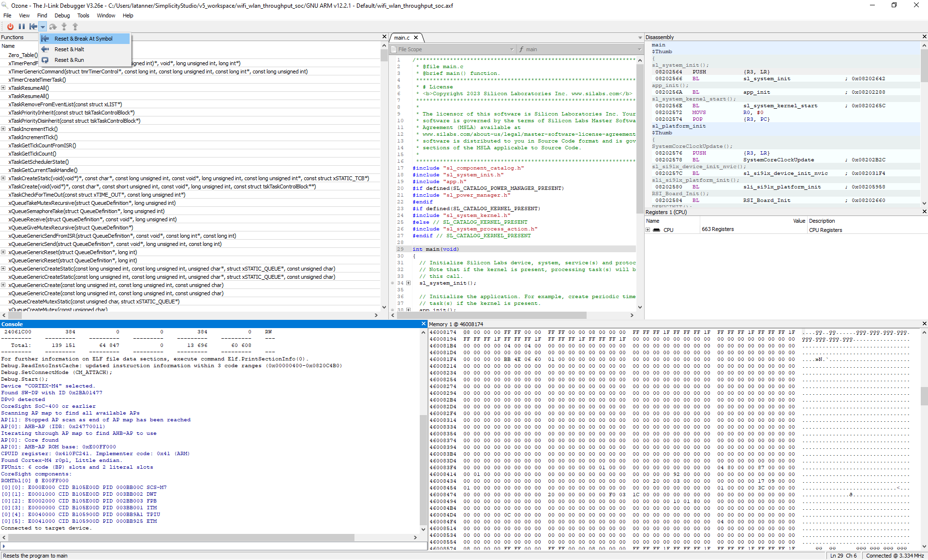Close the Functions panel
Viewport: 928px width, 560px height.
pyautogui.click(x=384, y=37)
